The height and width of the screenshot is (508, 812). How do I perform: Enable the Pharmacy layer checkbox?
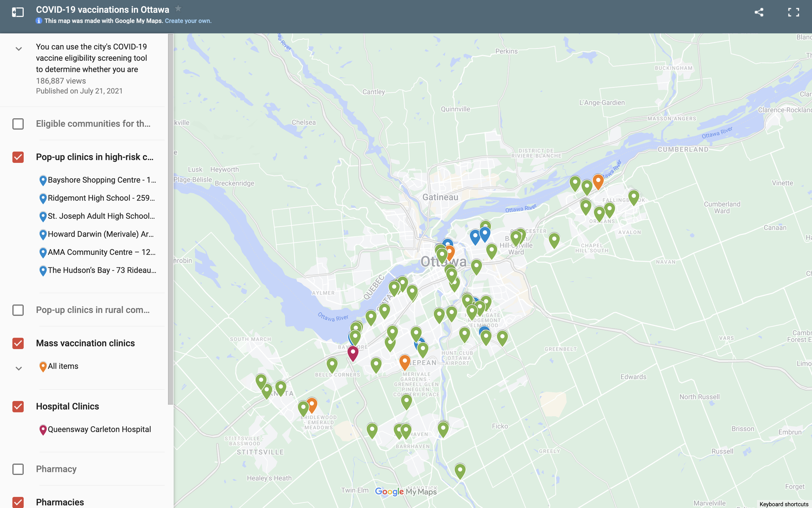[18, 469]
